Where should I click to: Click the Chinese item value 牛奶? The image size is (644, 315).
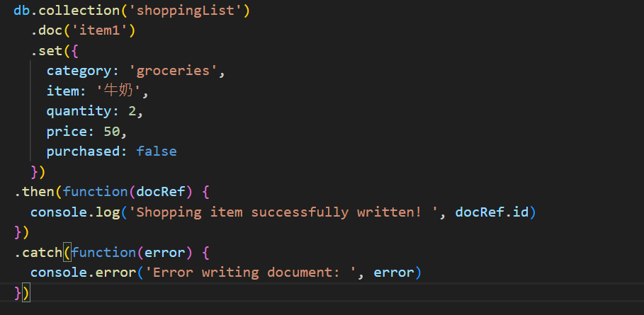[119, 91]
